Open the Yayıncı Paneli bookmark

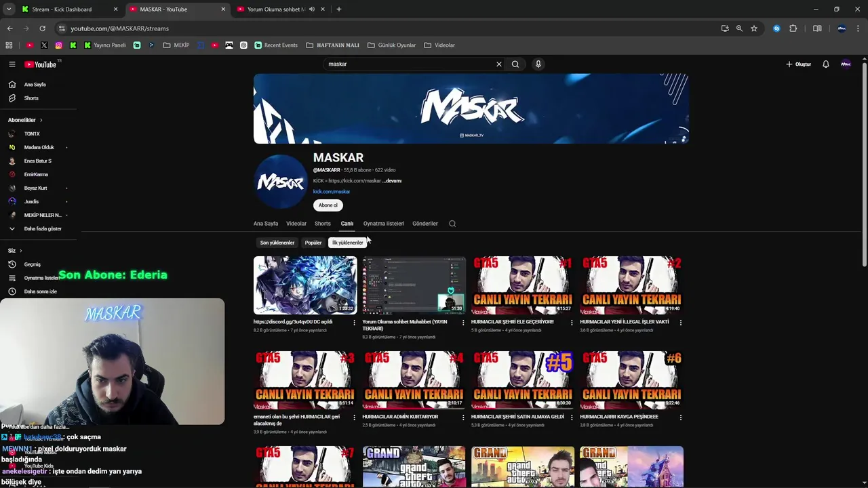105,45
